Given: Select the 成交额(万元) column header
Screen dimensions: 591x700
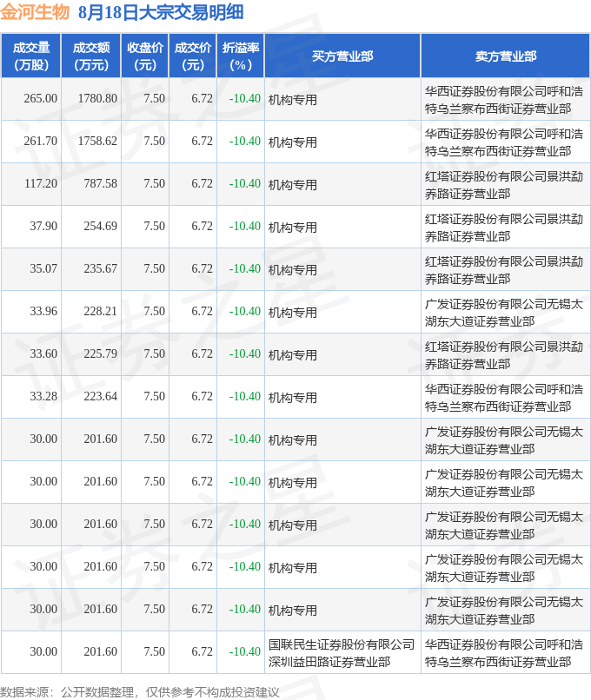Looking at the screenshot, I should tap(91, 56).
